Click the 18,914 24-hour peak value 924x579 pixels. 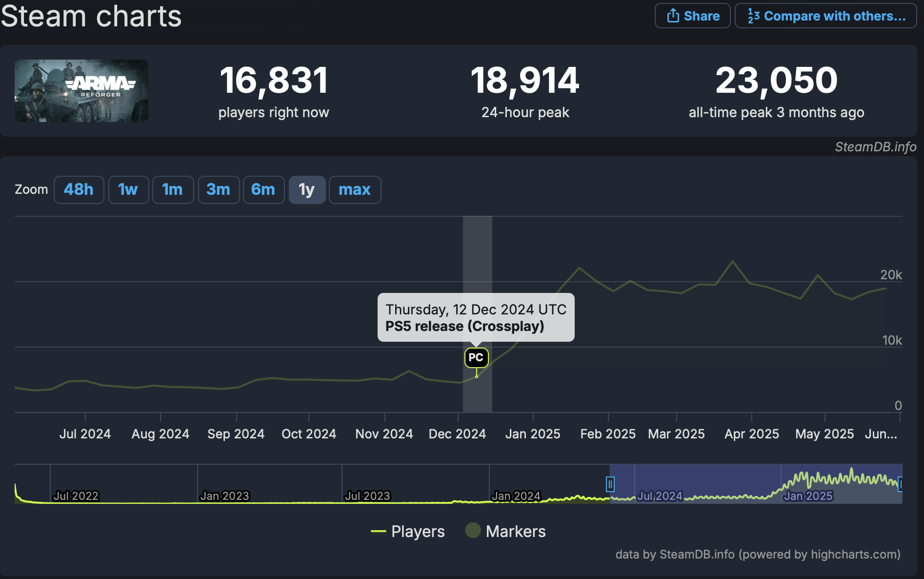[x=525, y=80]
